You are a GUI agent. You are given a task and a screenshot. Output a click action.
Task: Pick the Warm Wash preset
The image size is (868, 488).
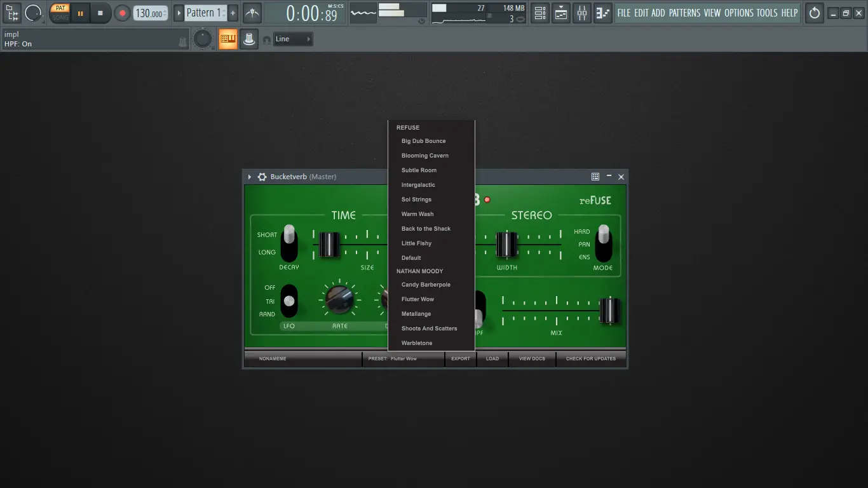pos(431,214)
